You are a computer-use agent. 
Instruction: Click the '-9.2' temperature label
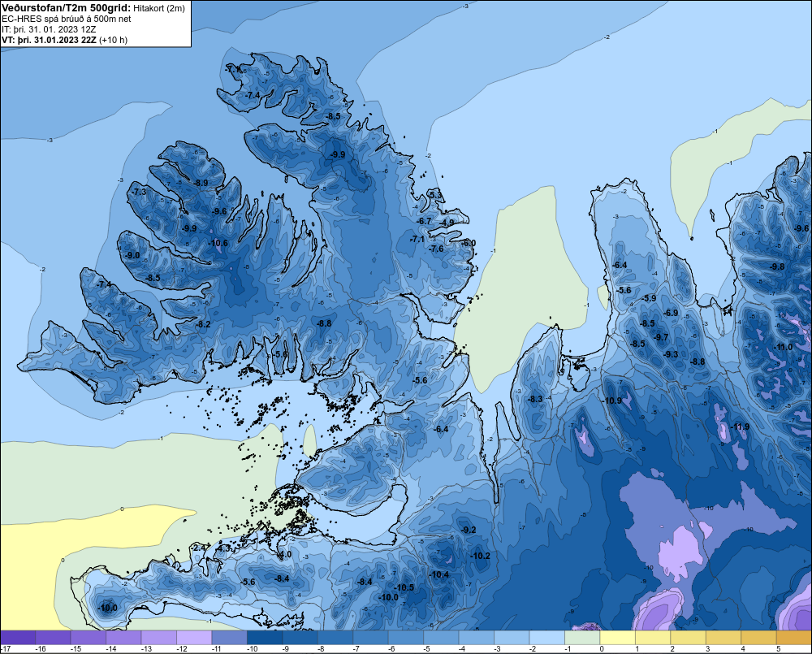469,530
